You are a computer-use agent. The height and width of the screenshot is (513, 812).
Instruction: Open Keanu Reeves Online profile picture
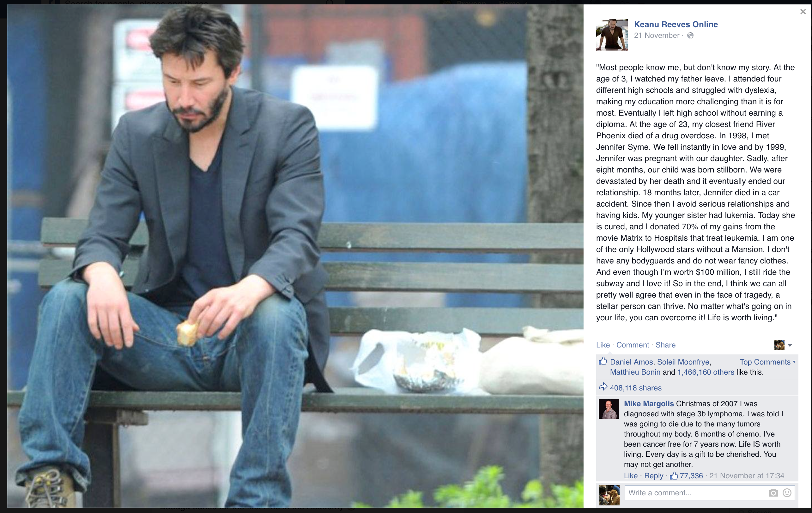(612, 35)
